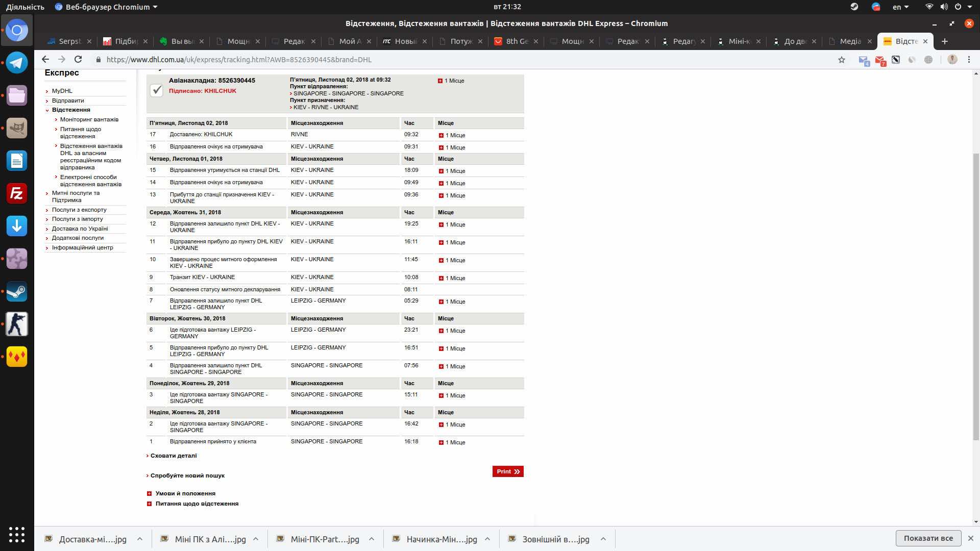Open Митні послуги та Підтримка link
The height and width of the screenshot is (551, 980).
76,196
